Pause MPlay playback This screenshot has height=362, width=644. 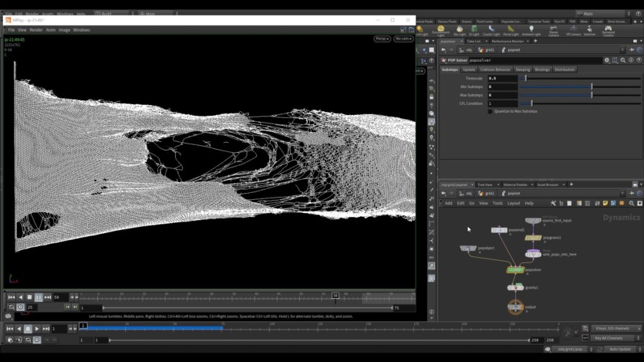pyautogui.click(x=39, y=297)
